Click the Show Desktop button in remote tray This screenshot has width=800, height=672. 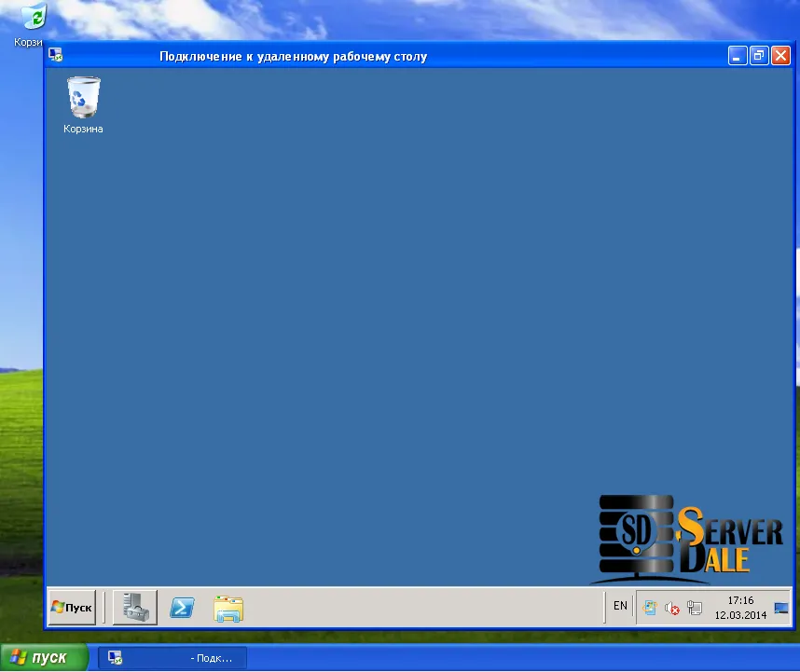(781, 608)
